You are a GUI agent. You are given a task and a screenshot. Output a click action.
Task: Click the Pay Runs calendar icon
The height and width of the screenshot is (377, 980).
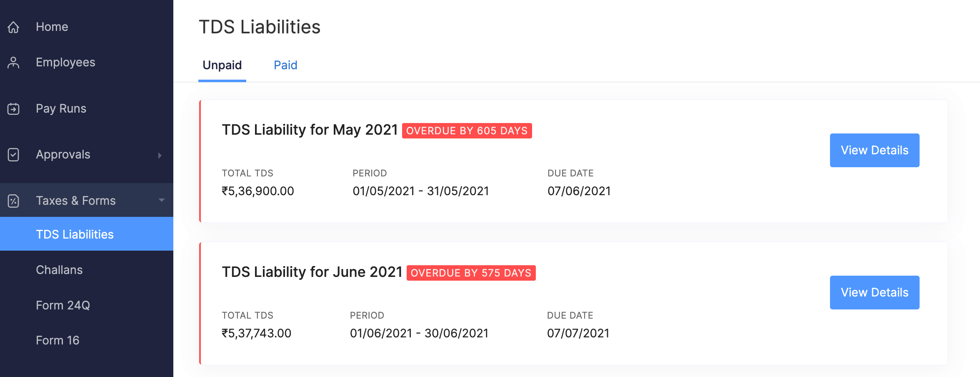tap(13, 109)
